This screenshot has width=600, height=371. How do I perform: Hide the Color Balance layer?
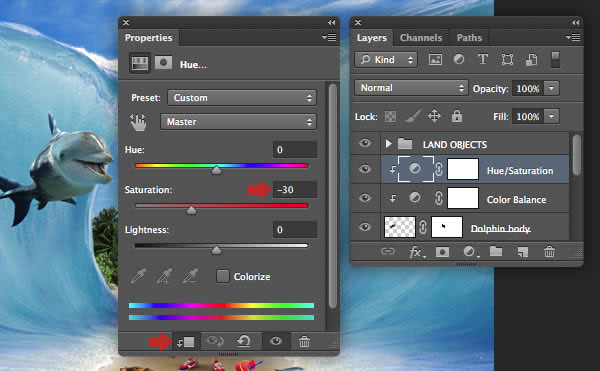pos(365,198)
